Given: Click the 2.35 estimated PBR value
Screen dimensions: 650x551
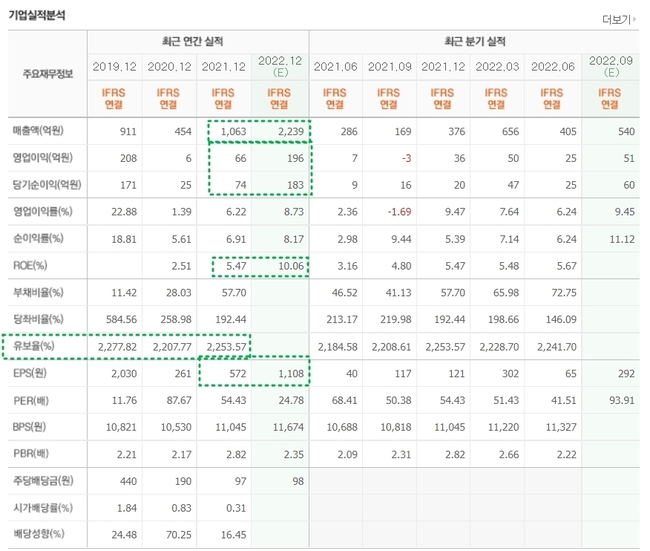Looking at the screenshot, I should [293, 454].
